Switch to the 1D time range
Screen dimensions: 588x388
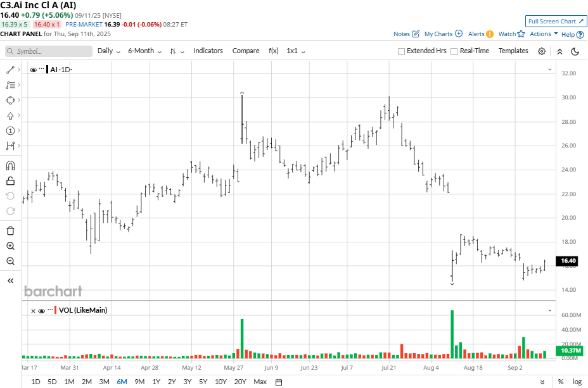point(35,382)
